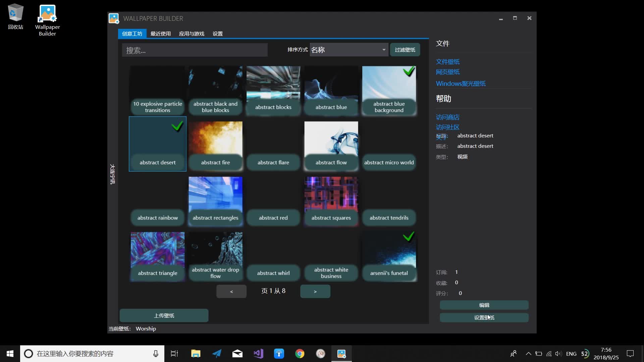Toggle checkmark on abstract desert wallpaper
Image resolution: width=644 pixels, height=362 pixels.
tap(177, 126)
